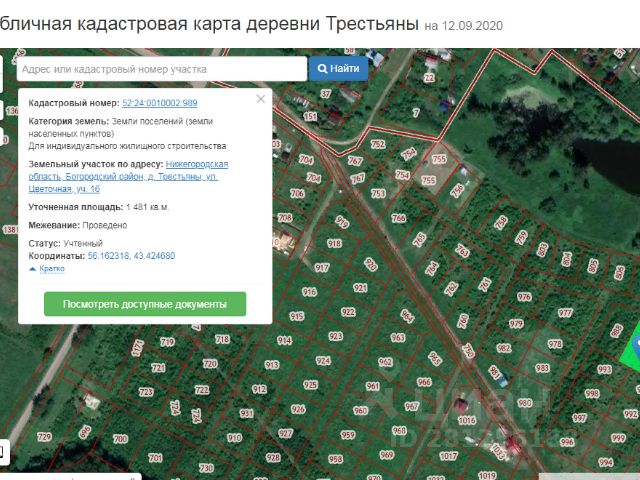Select parcel 997 on the map
The height and width of the screenshot is (480, 640).
[579, 418]
